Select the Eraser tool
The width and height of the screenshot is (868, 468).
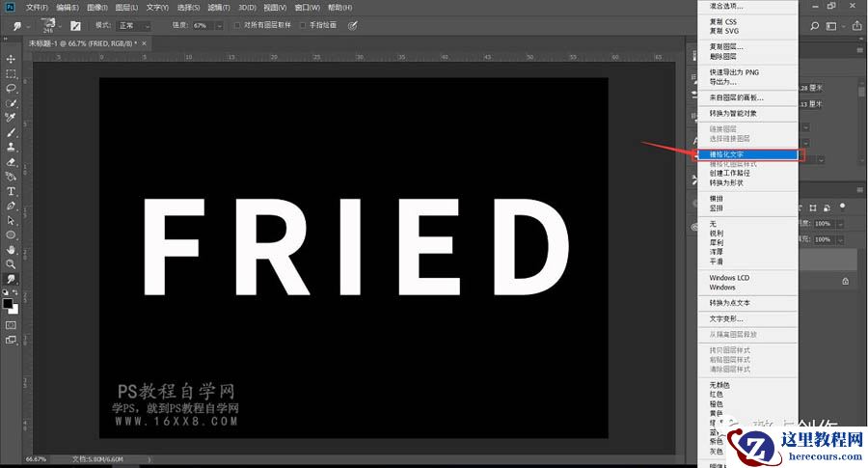pyautogui.click(x=12, y=162)
